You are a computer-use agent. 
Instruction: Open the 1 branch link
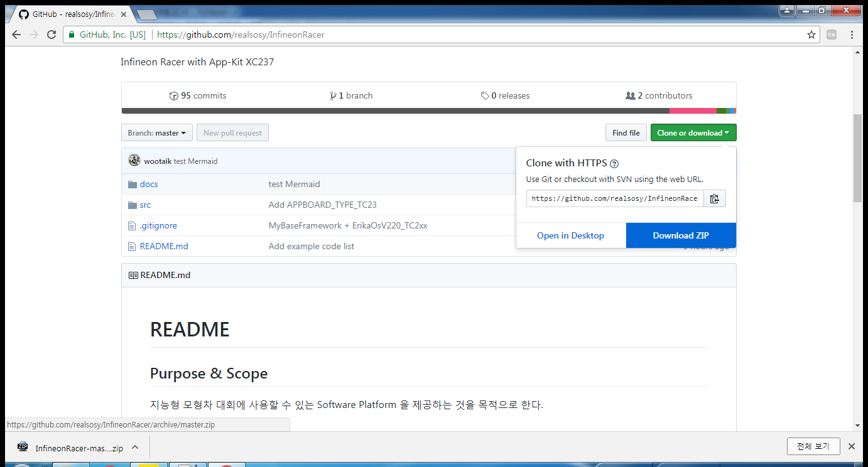(351, 96)
